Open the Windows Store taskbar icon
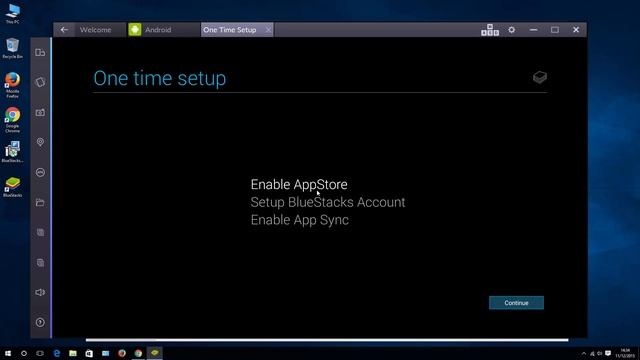 89,353
